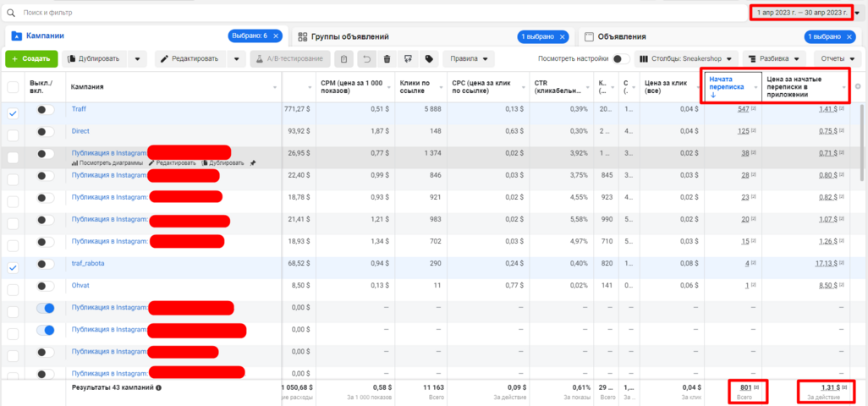This screenshot has height=406, width=868.
Task: Click the clipboard paste icon in toolbar
Action: pyautogui.click(x=343, y=59)
